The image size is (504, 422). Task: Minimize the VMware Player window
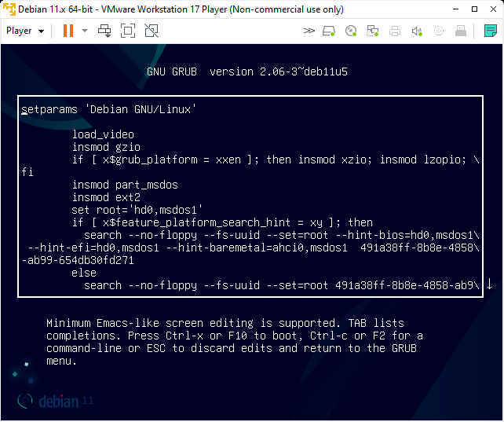[x=455, y=9]
